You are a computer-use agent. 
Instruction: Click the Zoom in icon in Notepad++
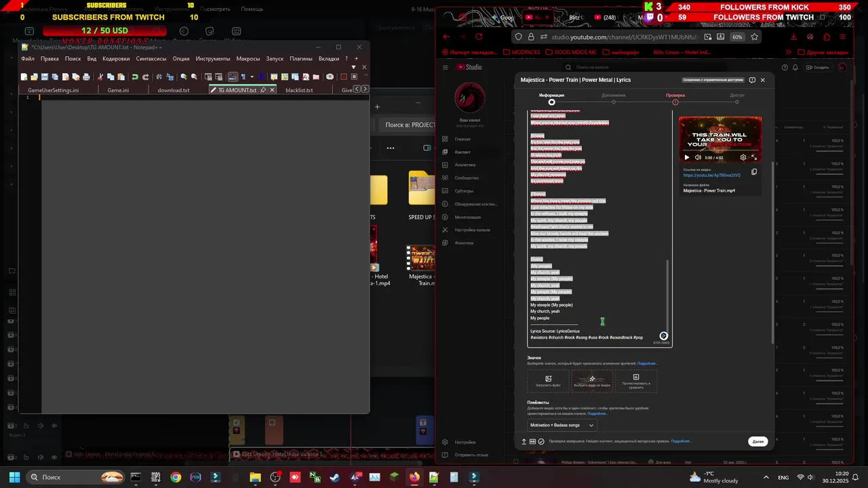184,77
